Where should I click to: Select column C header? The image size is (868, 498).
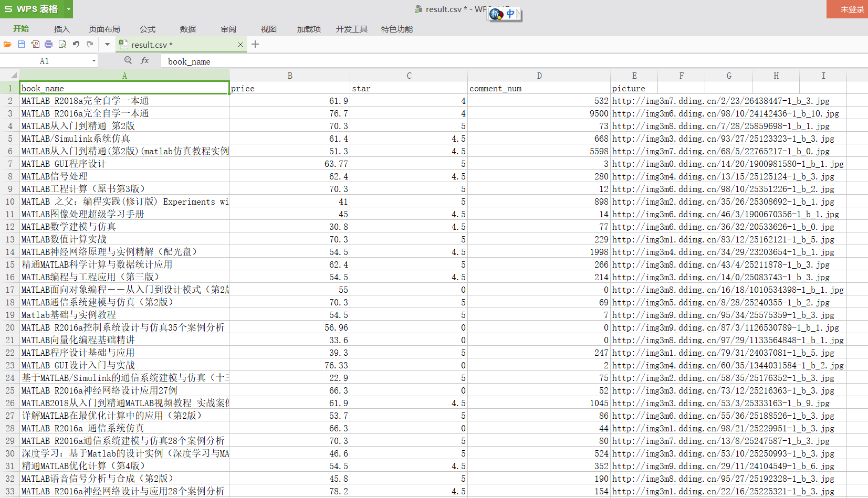(409, 76)
